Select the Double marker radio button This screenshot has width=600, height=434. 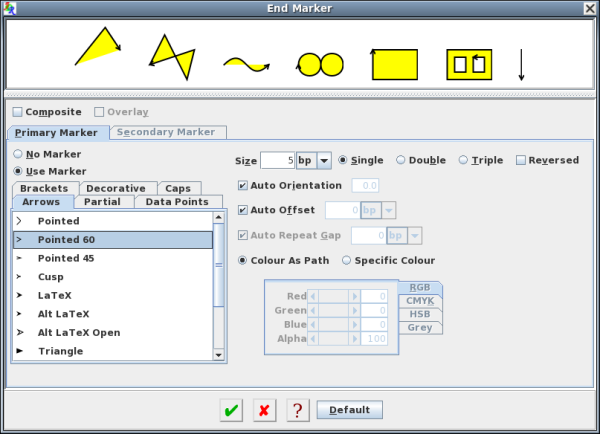[402, 160]
